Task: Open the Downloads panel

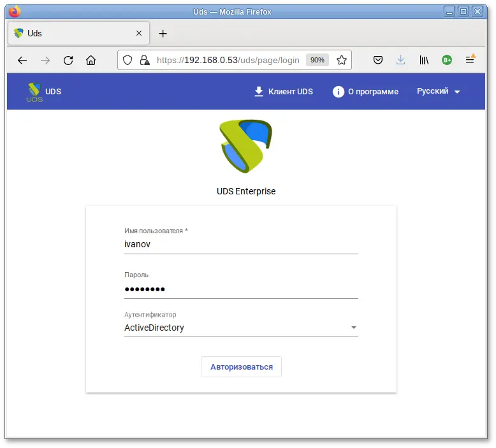Action: (401, 60)
